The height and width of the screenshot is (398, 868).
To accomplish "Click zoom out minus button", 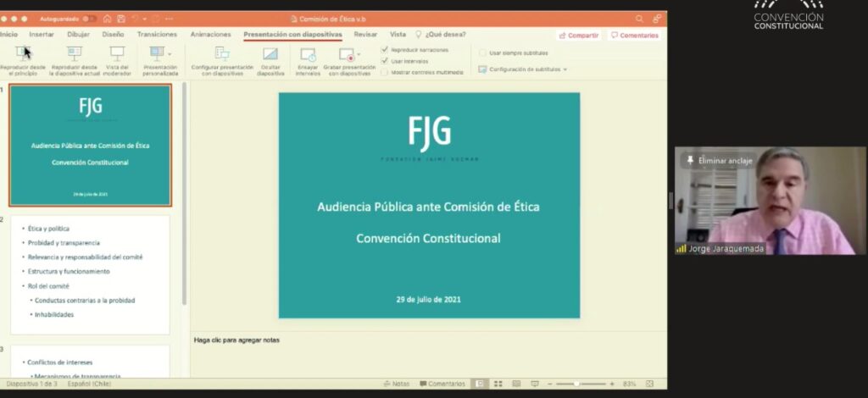I will [x=549, y=384].
